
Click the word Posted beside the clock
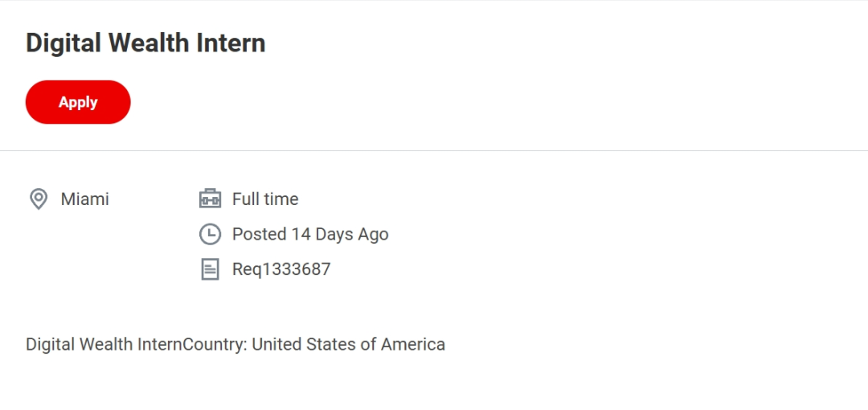point(259,235)
